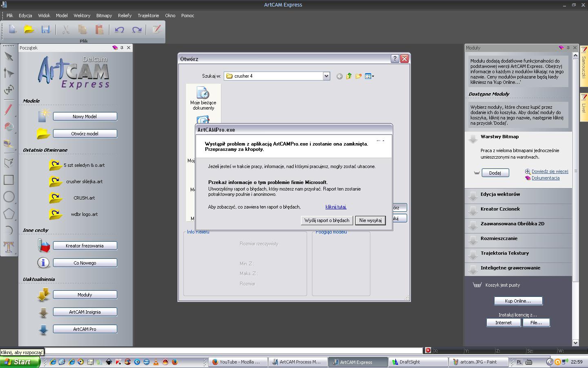The height and width of the screenshot is (368, 588).
Task: Open the recent file 'crusher sklejka.art'
Action: (84, 182)
